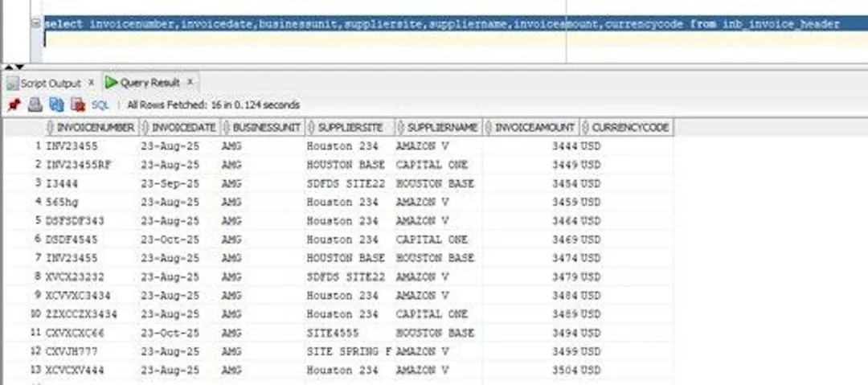868x385 pixels.
Task: Click the print results icon
Action: (x=35, y=104)
